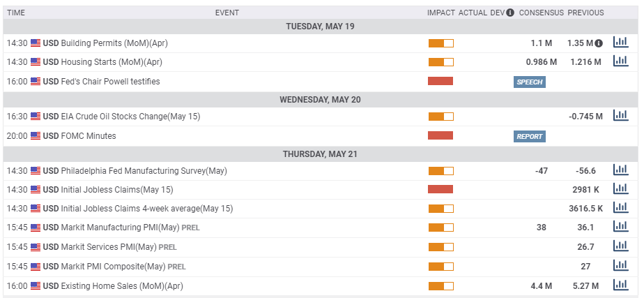Open chart icon for Housing Starts row

click(x=620, y=61)
